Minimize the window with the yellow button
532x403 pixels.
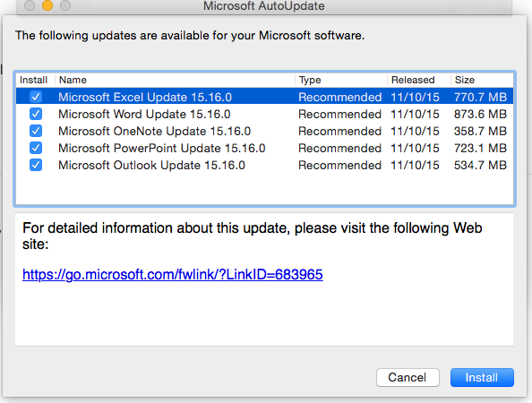47,5
